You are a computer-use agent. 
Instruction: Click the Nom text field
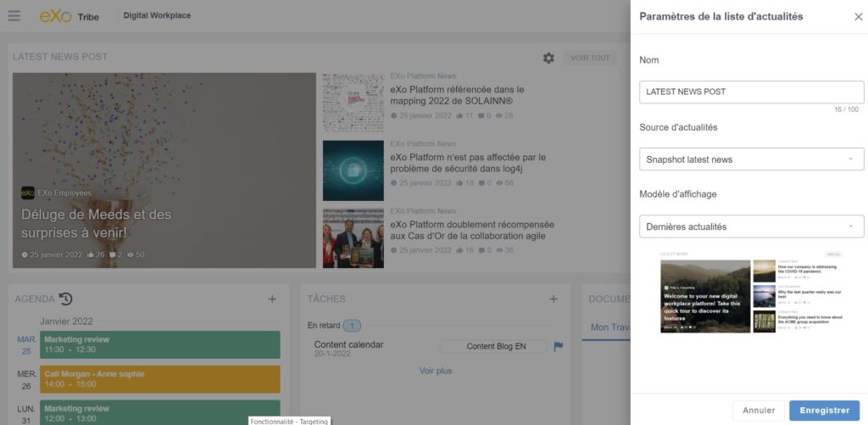pyautogui.click(x=751, y=92)
